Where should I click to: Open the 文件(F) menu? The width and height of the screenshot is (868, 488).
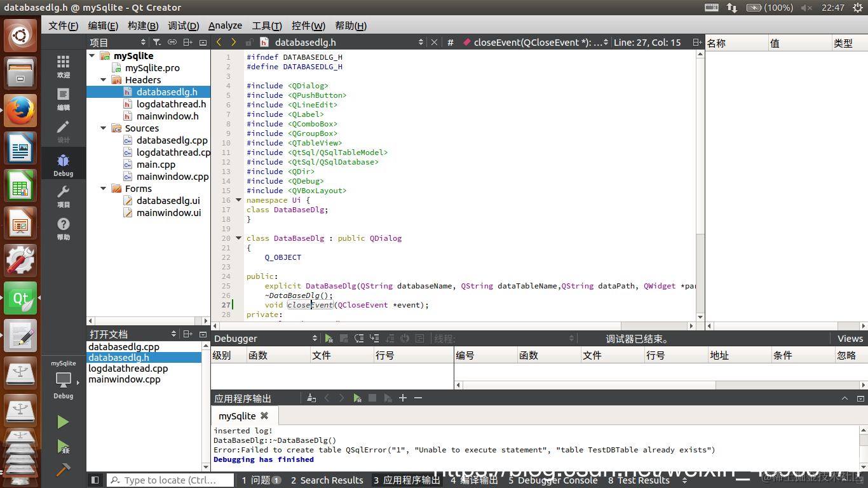tap(64, 25)
